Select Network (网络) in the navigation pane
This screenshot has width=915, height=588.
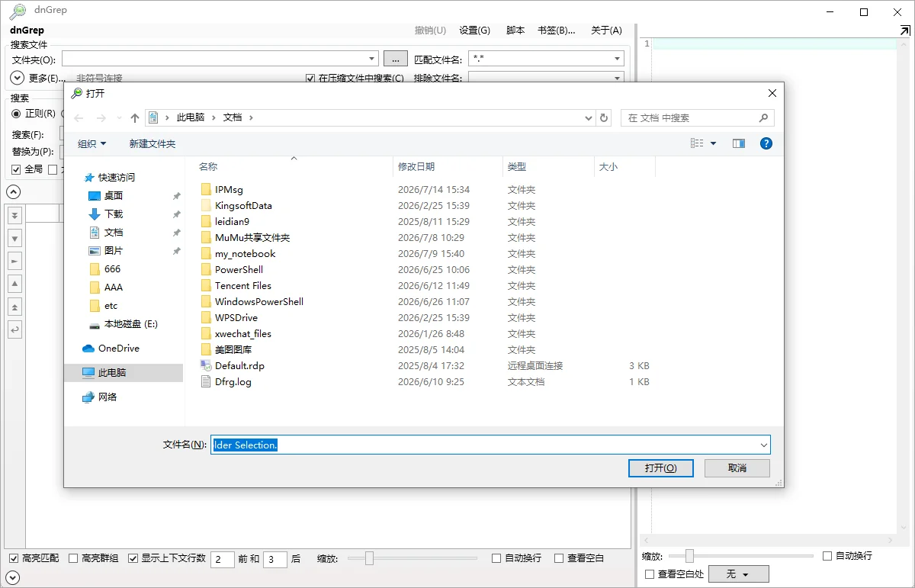(99, 397)
